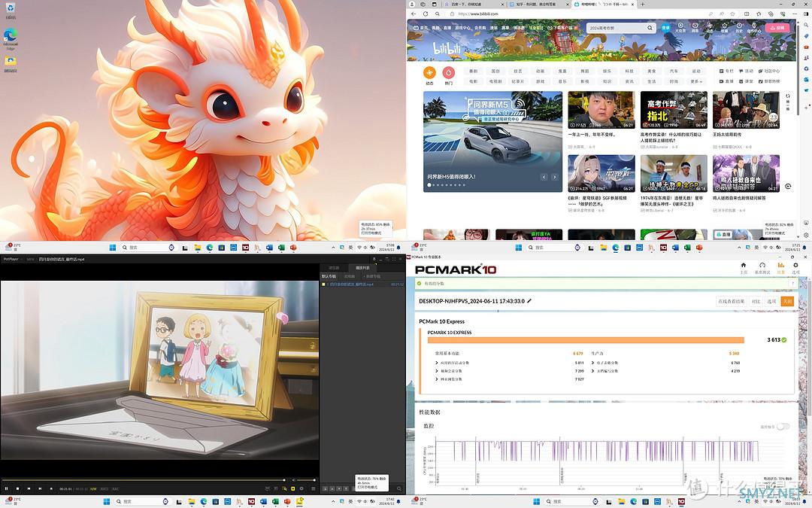The image size is (812, 508).
Task: Click the orange 关闭 button in PCMark 10
Action: pos(787,301)
